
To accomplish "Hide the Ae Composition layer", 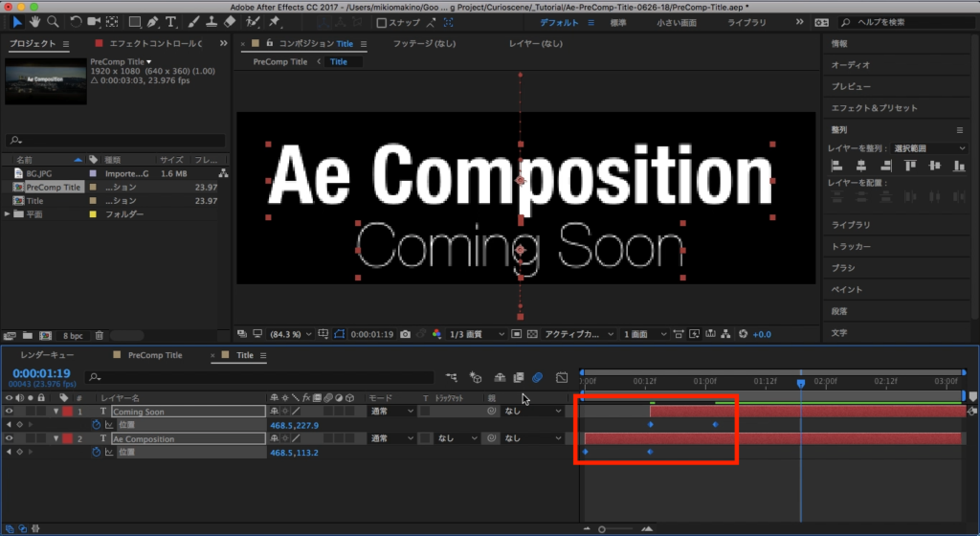I will 9,438.
